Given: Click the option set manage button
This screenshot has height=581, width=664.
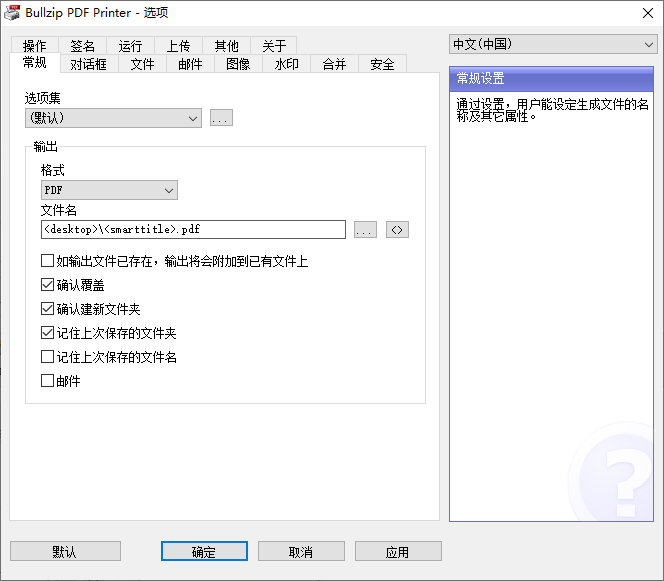Looking at the screenshot, I should pos(221,118).
